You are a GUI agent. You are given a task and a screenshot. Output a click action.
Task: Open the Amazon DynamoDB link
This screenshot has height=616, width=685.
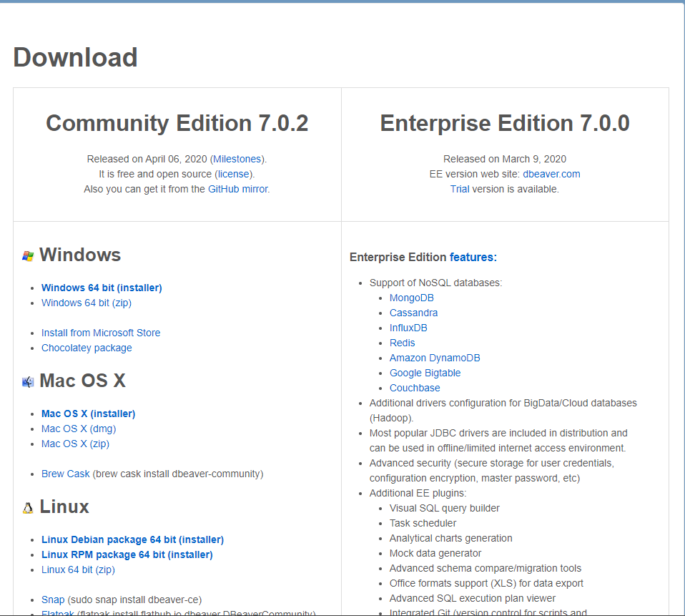click(435, 358)
